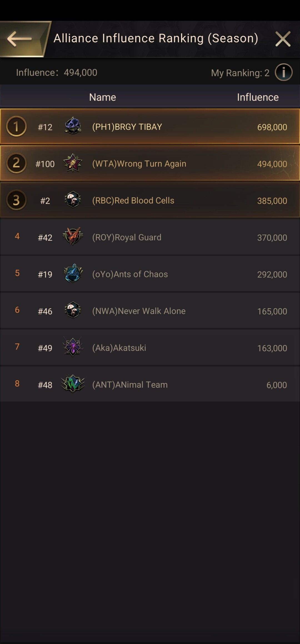Tap the Influence column header
The image size is (300, 644).
pos(257,97)
